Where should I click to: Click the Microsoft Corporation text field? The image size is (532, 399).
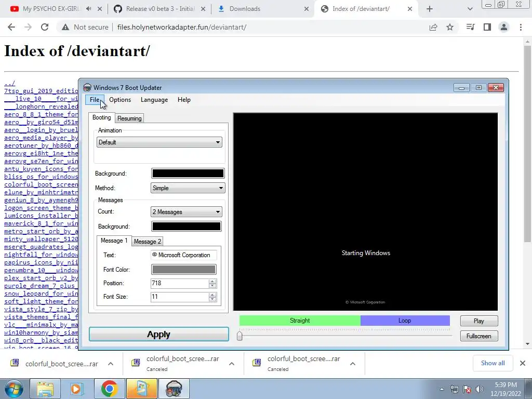click(x=183, y=255)
